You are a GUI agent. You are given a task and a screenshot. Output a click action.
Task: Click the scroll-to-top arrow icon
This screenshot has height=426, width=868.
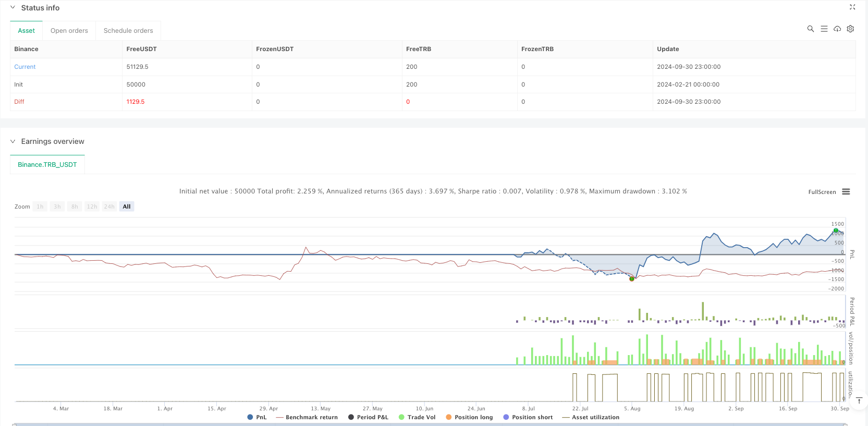pyautogui.click(x=859, y=400)
